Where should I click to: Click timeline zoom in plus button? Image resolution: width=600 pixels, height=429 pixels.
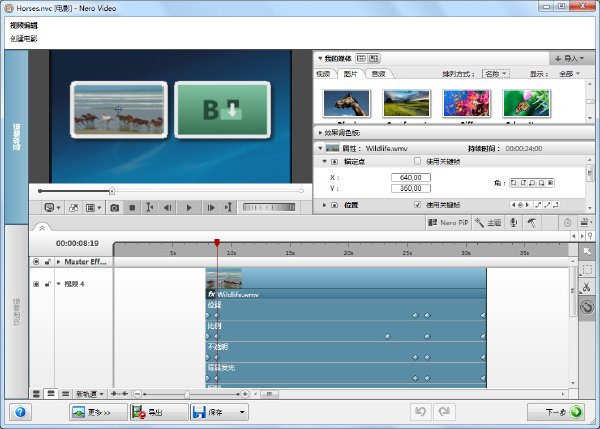(245, 394)
